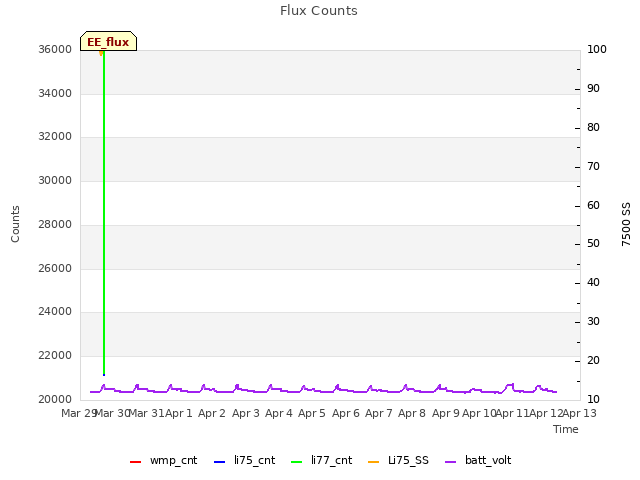
Task: Click the purple batt_volt legend color marker
Action: [451, 462]
